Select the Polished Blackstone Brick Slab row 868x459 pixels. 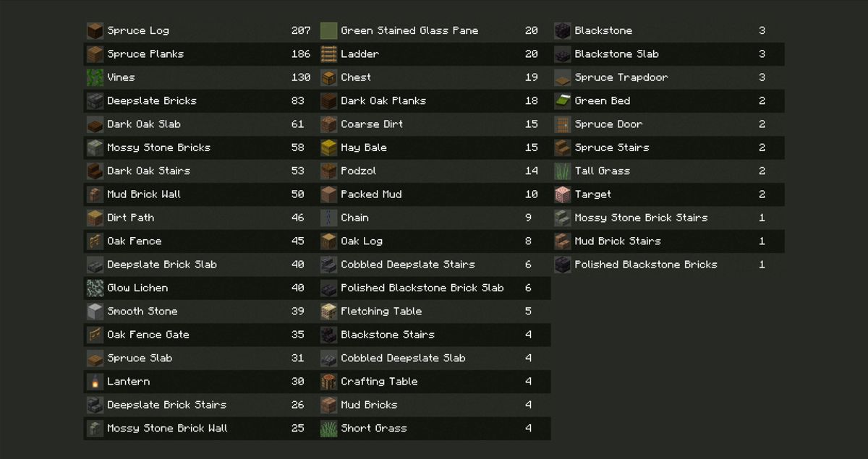tap(422, 288)
